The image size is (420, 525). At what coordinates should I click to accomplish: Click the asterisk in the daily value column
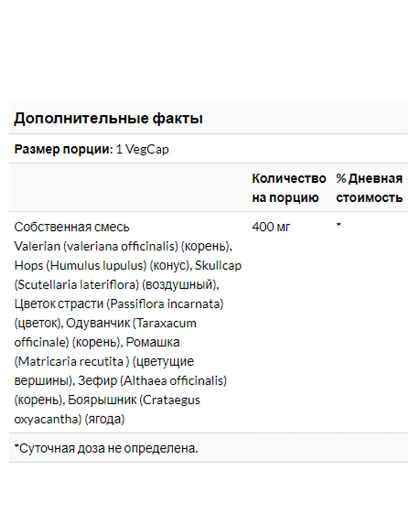pyautogui.click(x=338, y=226)
